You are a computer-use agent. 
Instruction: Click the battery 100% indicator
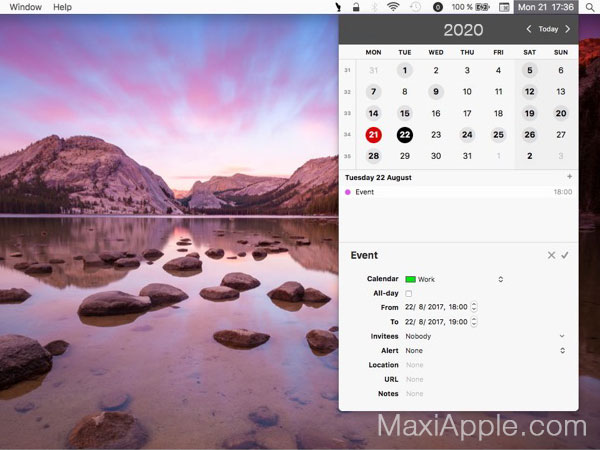point(470,7)
